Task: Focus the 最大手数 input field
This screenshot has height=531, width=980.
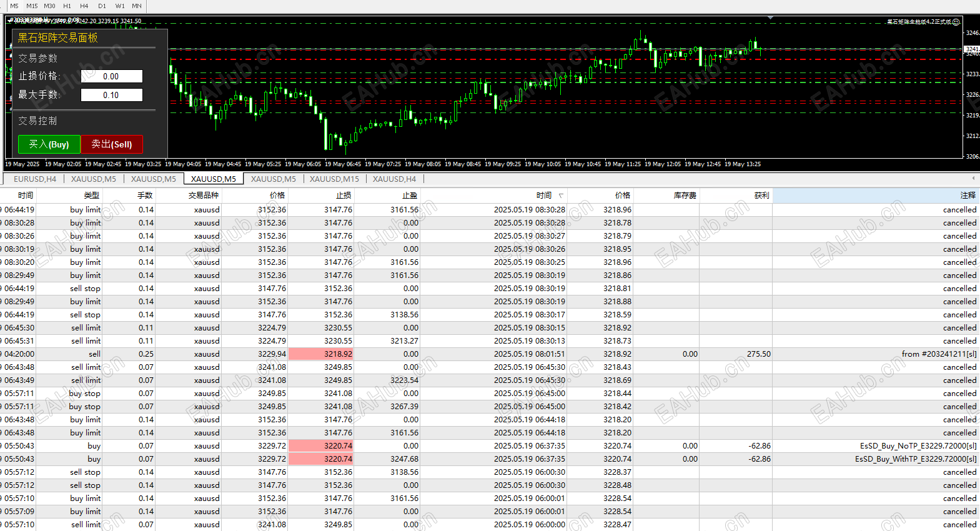Action: [112, 95]
